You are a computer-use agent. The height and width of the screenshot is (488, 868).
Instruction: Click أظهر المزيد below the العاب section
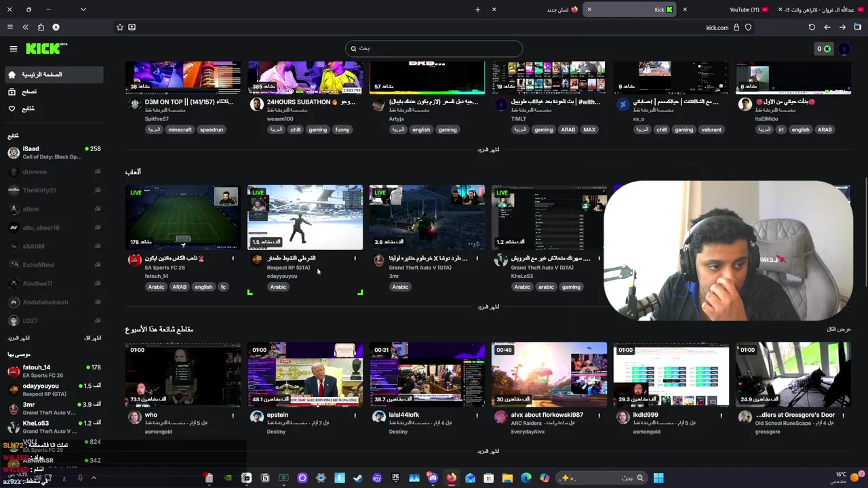pyautogui.click(x=488, y=307)
